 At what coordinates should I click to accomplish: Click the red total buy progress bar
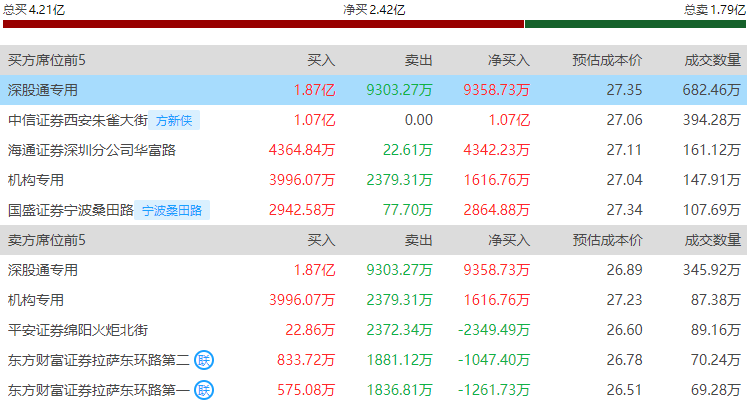coord(263,24)
